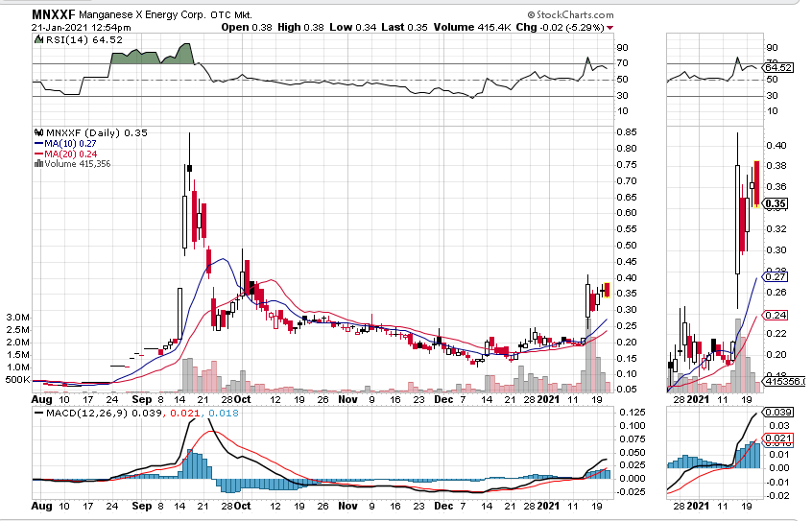Click the 2021 label on the main price date axis
This screenshot has width=812, height=521.
[548, 399]
